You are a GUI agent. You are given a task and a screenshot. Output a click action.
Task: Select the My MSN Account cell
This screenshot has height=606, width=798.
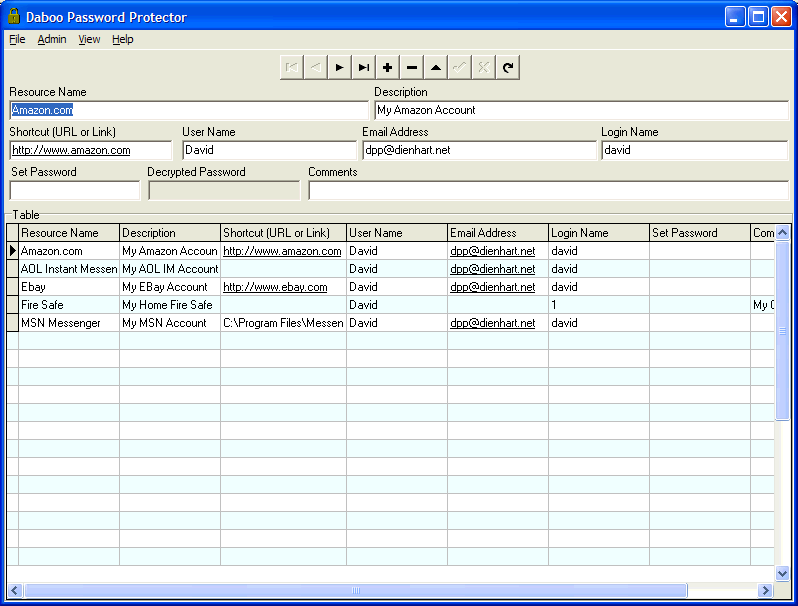click(170, 323)
